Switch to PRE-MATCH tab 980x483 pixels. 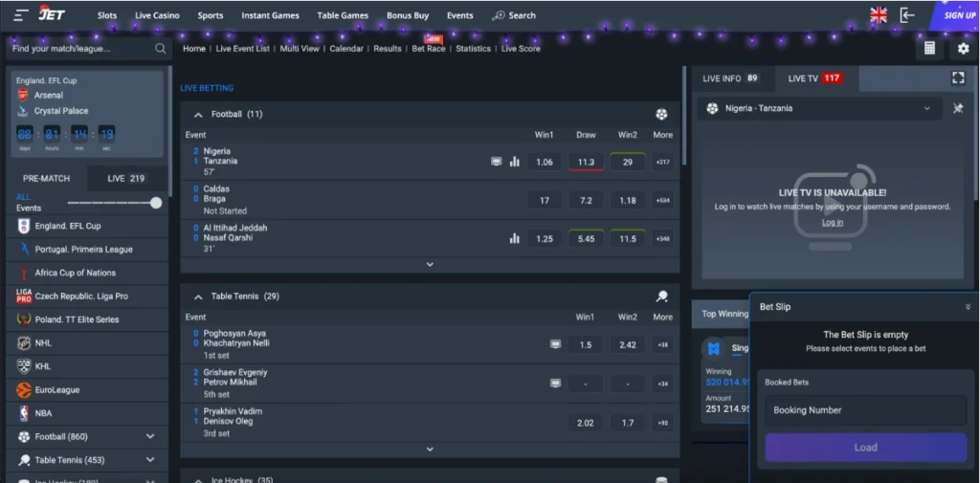pyautogui.click(x=47, y=178)
